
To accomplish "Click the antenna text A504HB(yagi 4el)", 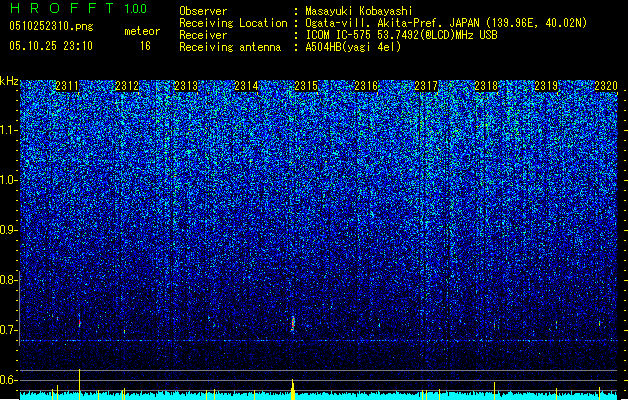I will click(x=353, y=47).
